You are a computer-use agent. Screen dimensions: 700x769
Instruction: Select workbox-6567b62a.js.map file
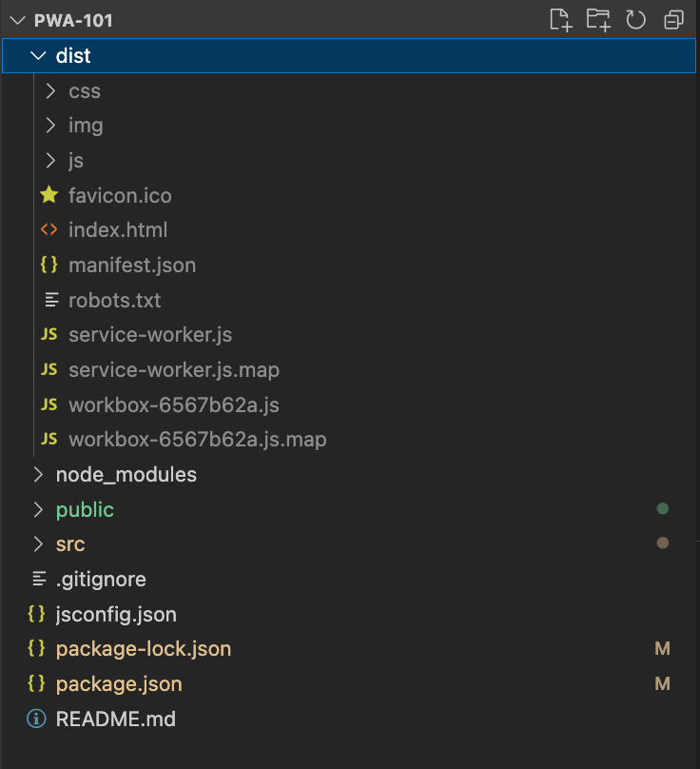pos(197,440)
